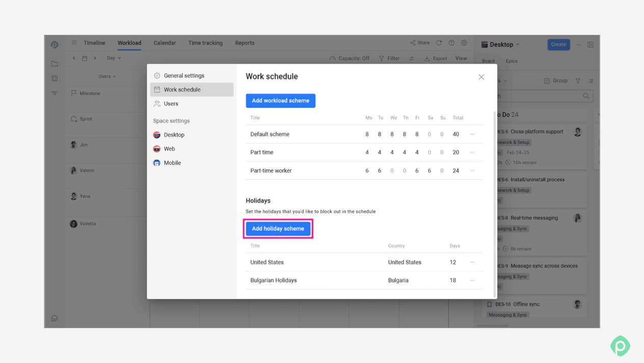Click the filter lines icon in the left sidebar
The height and width of the screenshot is (363, 644).
point(55,93)
